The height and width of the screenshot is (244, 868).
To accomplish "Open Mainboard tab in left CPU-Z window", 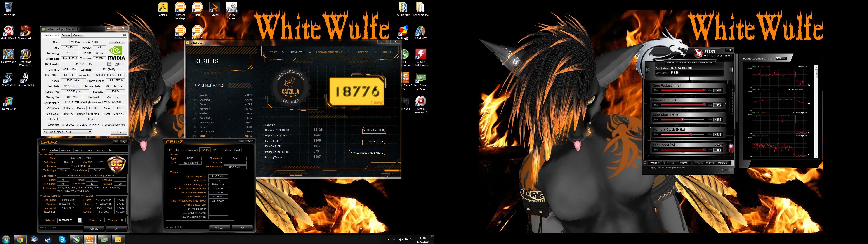I will pyautogui.click(x=66, y=150).
